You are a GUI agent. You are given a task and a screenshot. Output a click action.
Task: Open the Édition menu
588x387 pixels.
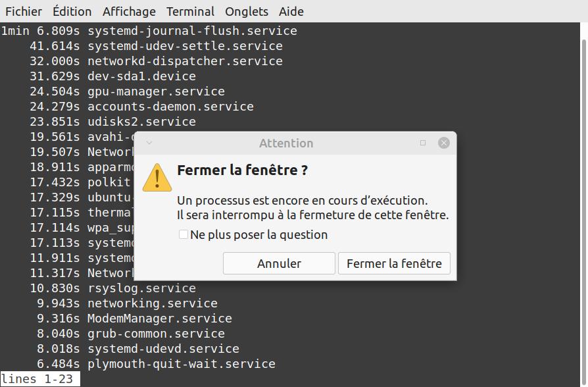[x=72, y=11]
